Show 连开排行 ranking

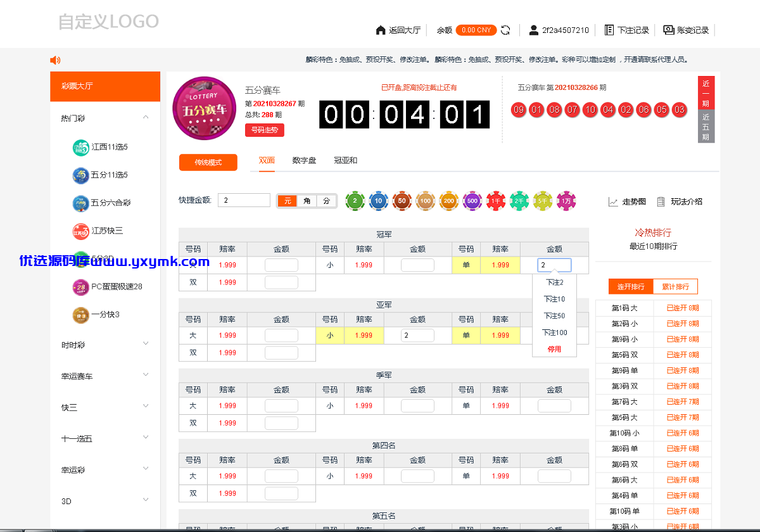coord(631,287)
